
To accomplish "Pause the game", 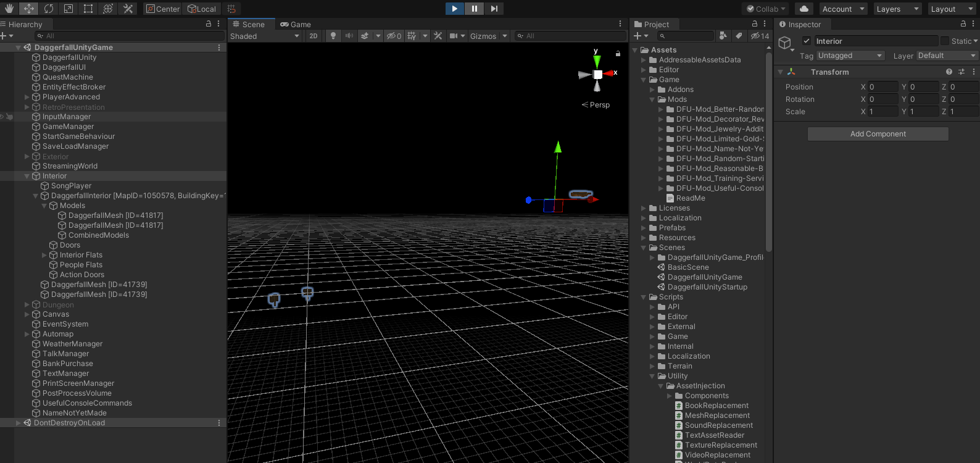I will click(474, 9).
